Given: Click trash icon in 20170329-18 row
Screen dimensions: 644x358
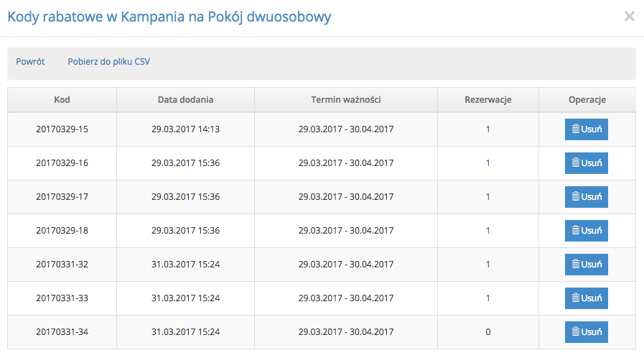Looking at the screenshot, I should [576, 231].
